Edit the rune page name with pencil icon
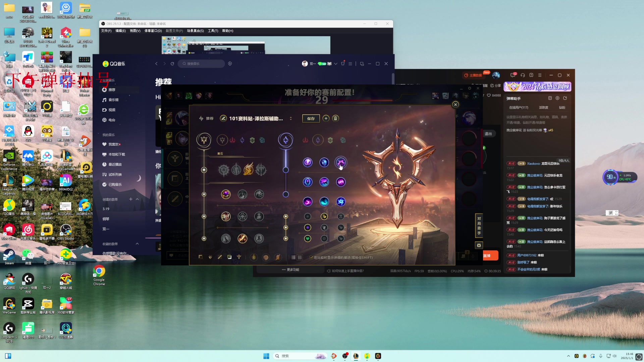Image resolution: width=644 pixels, height=362 pixels. (x=223, y=118)
